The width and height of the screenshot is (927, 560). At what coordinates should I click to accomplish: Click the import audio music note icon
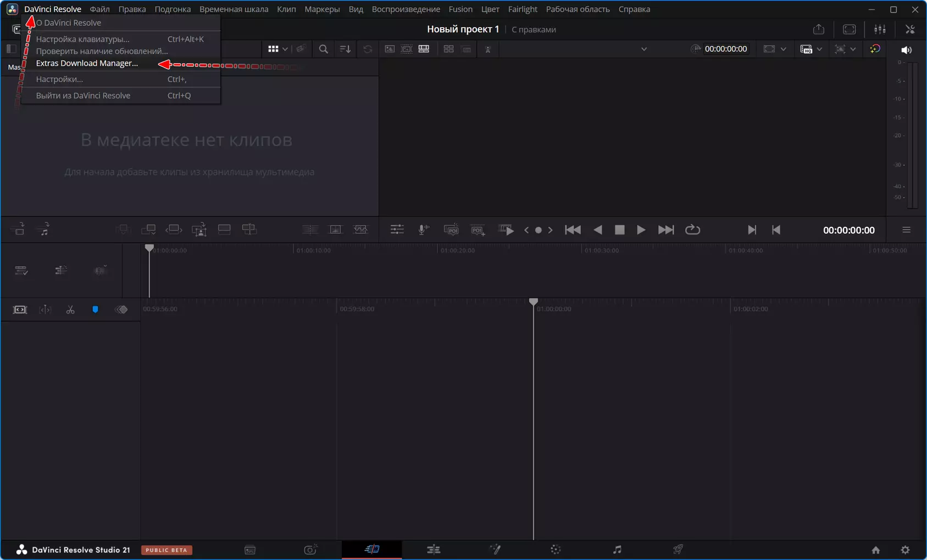44,229
